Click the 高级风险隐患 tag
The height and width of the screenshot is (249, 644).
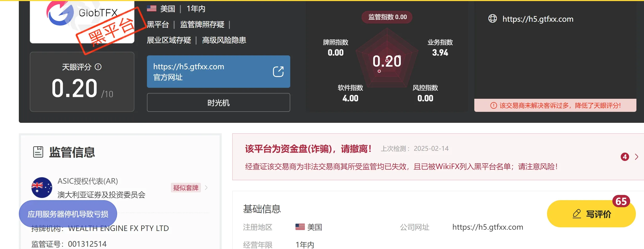(224, 40)
